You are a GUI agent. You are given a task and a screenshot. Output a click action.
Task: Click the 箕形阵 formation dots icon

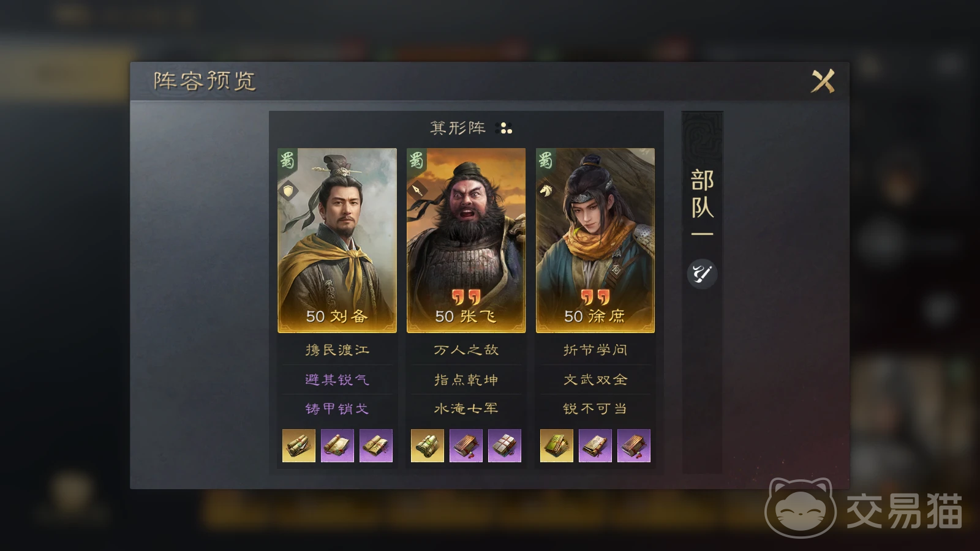tap(506, 128)
